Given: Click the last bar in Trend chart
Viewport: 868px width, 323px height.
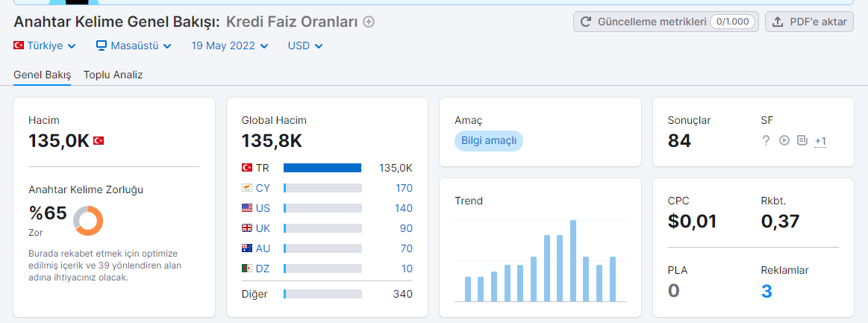Looking at the screenshot, I should (613, 279).
